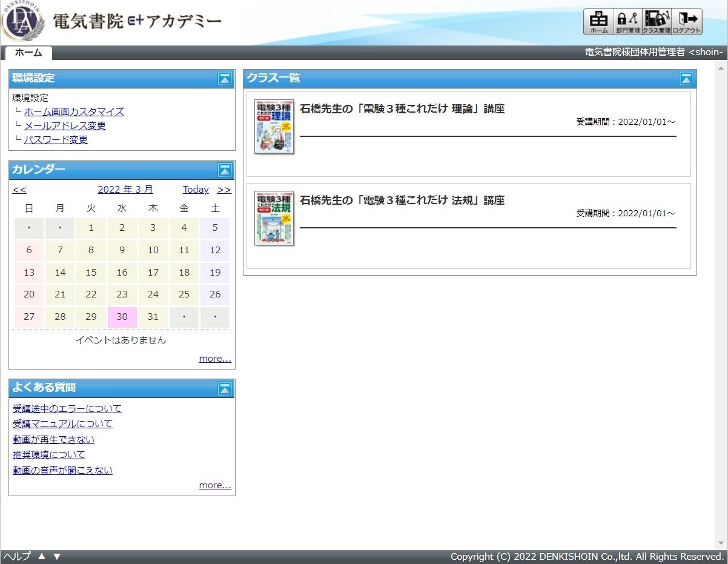Open the 電験３種これだけ 法規 course cover
The height and width of the screenshot is (564, 728).
point(274,219)
